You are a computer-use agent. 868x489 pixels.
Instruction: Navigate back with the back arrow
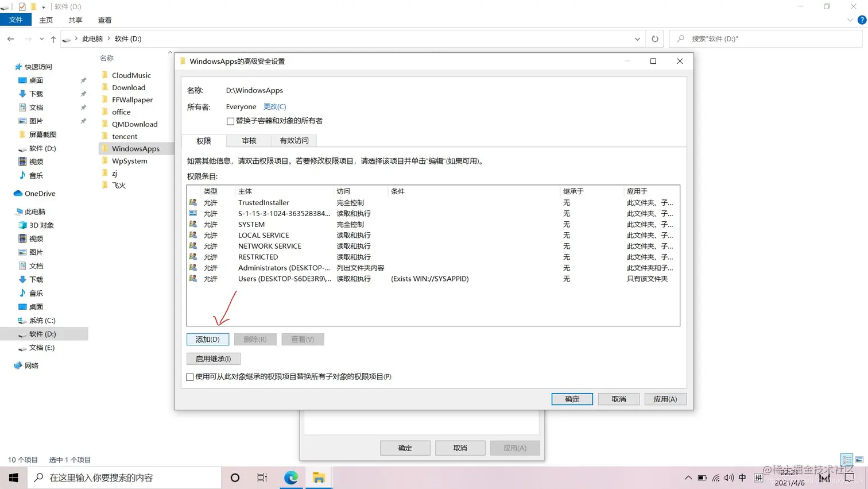click(10, 38)
